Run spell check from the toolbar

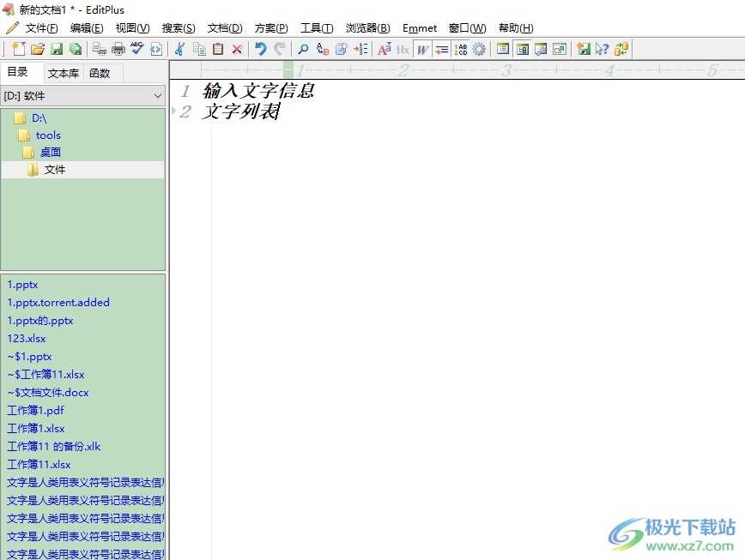click(x=137, y=50)
